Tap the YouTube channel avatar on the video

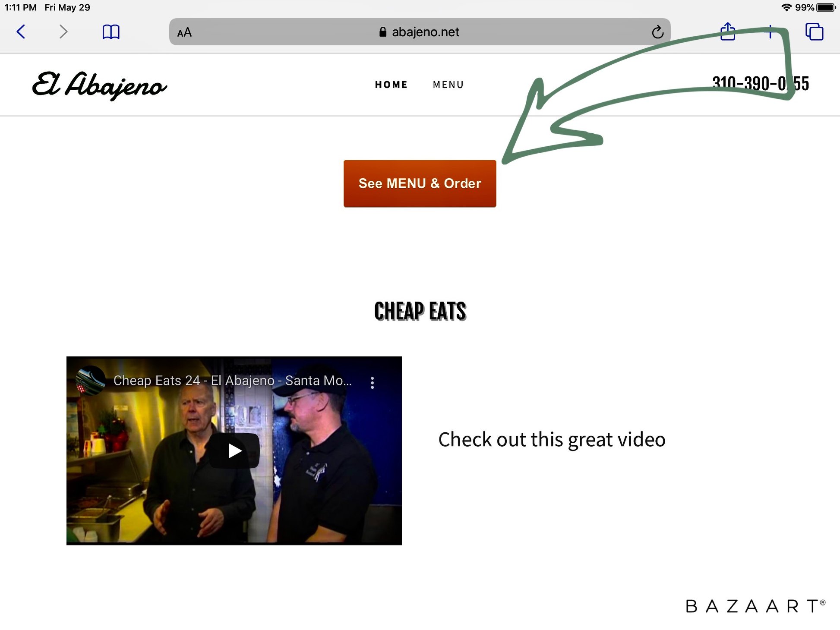point(91,380)
